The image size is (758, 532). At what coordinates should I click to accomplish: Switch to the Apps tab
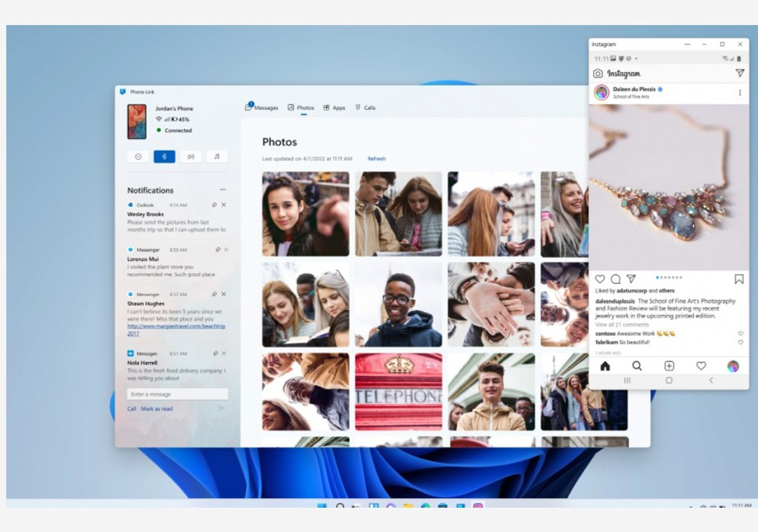pos(334,108)
